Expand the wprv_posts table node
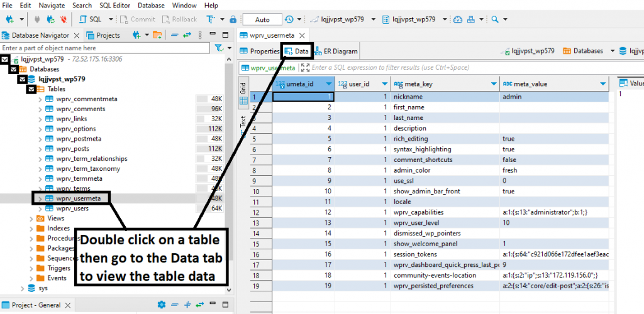Image resolution: width=644 pixels, height=314 pixels. 40,149
